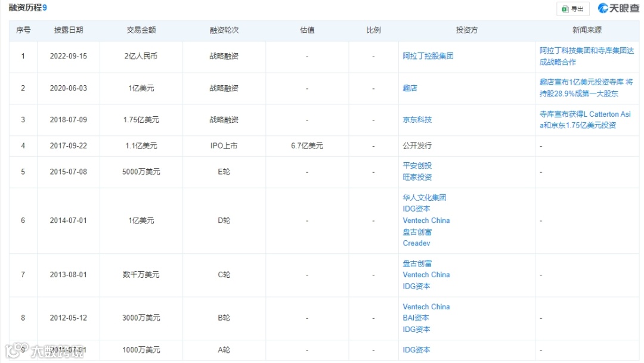The height and width of the screenshot is (363, 644).
Task: Click round cell C轮
Action: pos(224,275)
